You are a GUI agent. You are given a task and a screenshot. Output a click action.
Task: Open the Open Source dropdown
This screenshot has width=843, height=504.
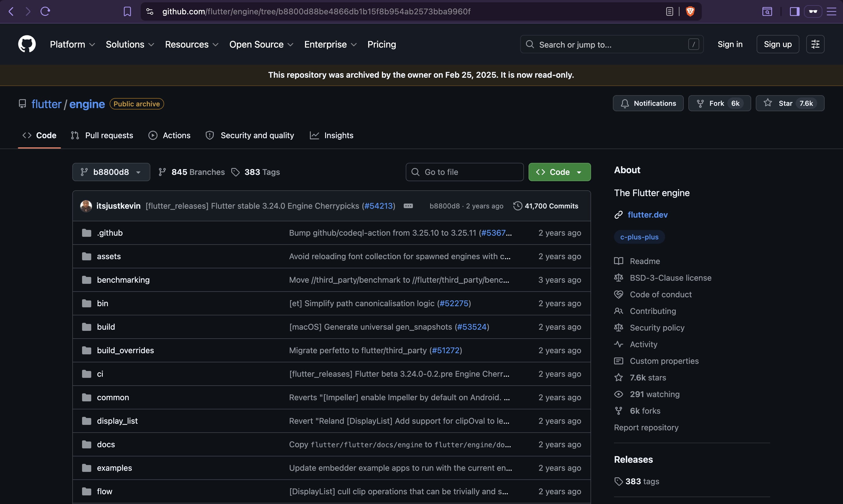[261, 44]
